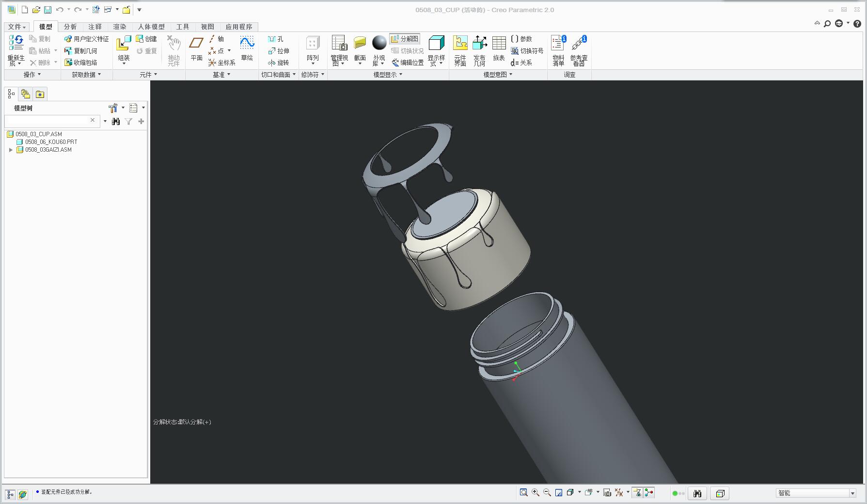
Task: Switch to the 分析 ribbon tab
Action: (70, 27)
